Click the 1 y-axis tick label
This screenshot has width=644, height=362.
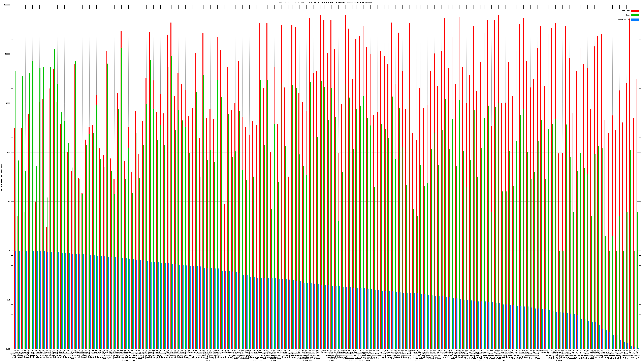click(x=9, y=251)
